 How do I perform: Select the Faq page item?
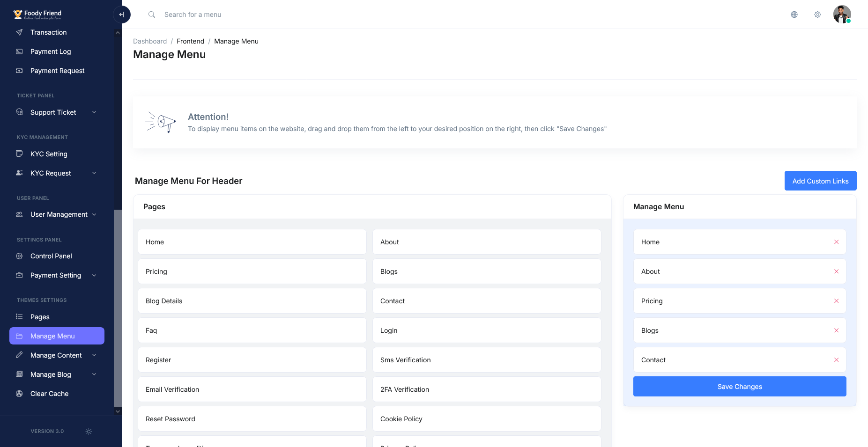[252, 330]
